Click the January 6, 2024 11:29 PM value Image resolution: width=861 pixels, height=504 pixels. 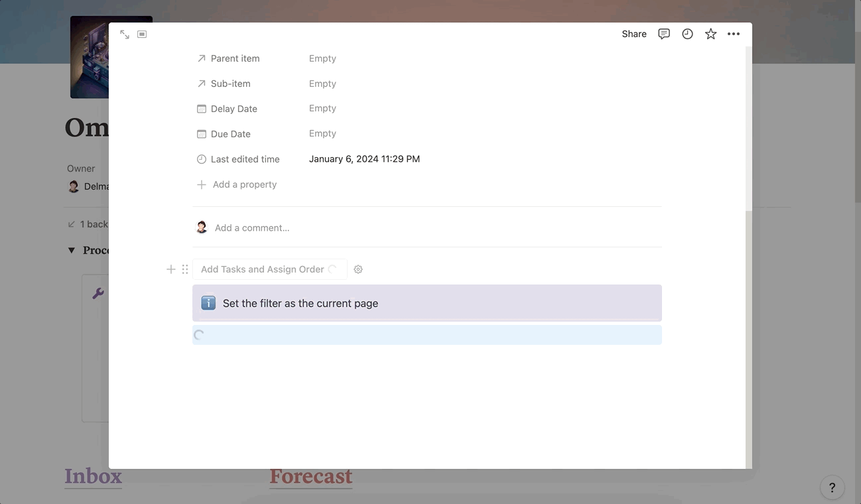[x=364, y=158]
